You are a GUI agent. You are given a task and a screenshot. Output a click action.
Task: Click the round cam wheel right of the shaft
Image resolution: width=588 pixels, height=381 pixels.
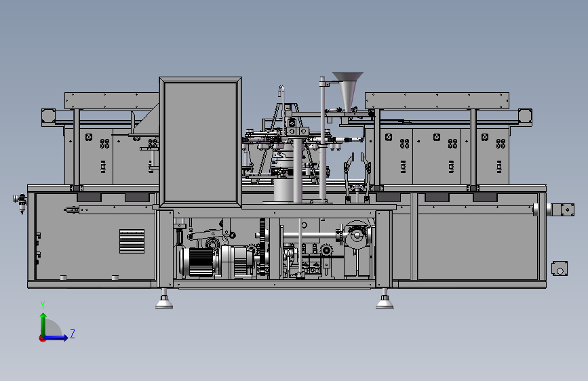point(357,235)
